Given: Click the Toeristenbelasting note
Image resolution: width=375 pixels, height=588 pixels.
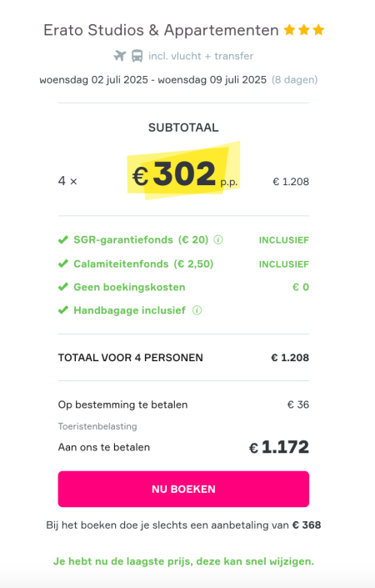Looking at the screenshot, I should pyautogui.click(x=97, y=426).
